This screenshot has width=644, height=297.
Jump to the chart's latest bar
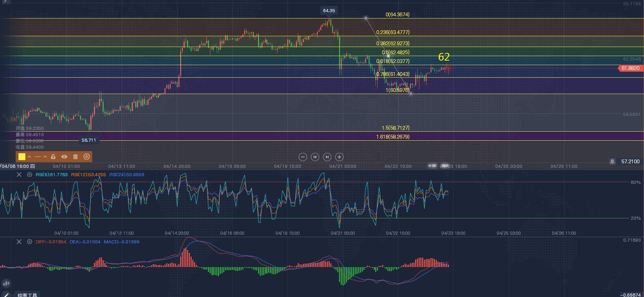point(327,157)
